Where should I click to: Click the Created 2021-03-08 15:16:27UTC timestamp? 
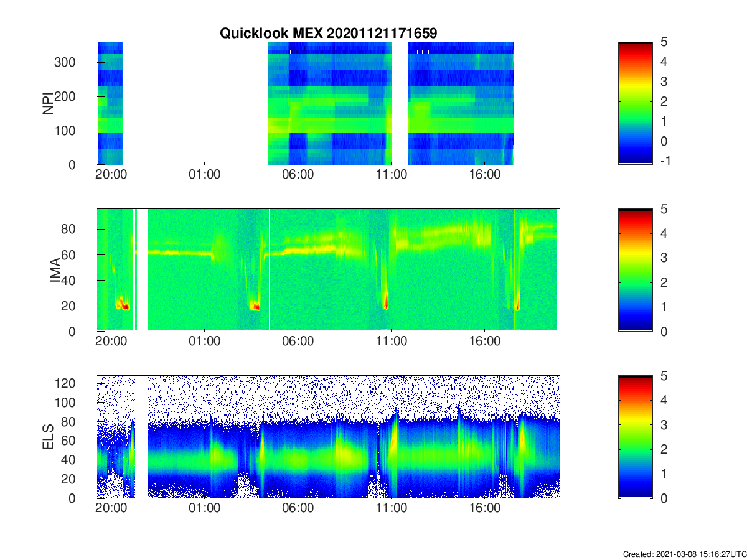tap(684, 554)
